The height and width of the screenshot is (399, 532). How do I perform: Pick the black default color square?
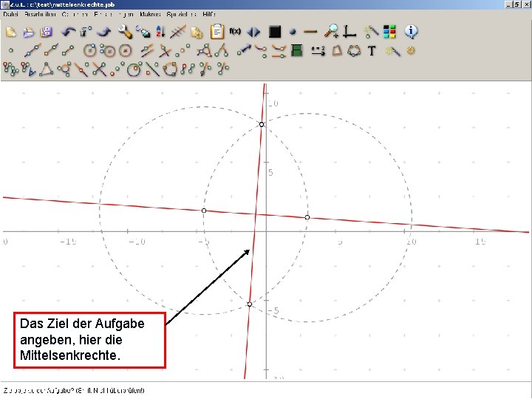pyautogui.click(x=275, y=32)
